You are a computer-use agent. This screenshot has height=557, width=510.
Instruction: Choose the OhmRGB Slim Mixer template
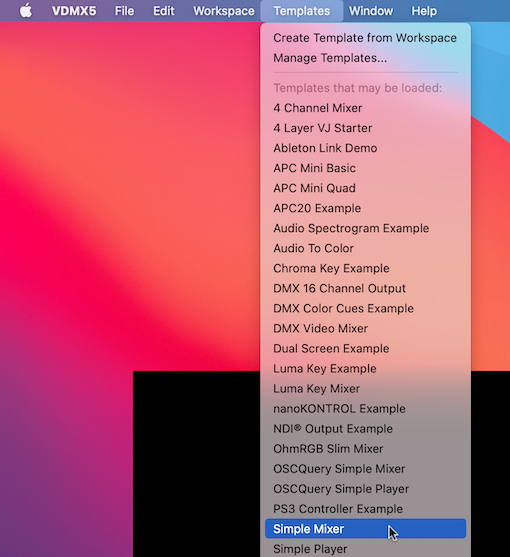tap(365, 449)
